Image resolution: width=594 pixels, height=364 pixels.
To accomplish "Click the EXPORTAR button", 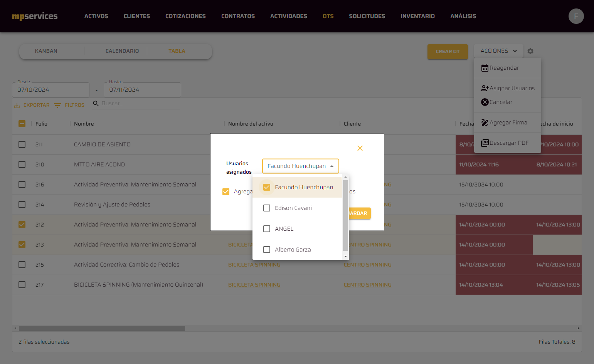I will (x=32, y=105).
